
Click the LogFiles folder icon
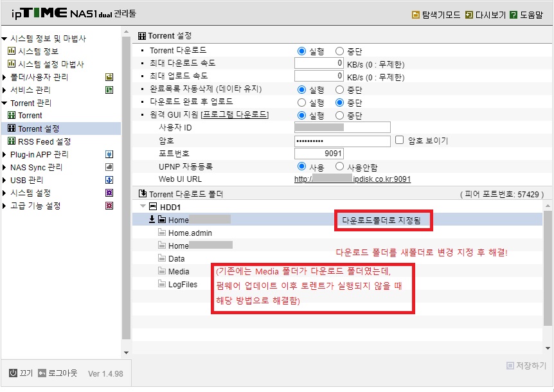[x=162, y=284]
